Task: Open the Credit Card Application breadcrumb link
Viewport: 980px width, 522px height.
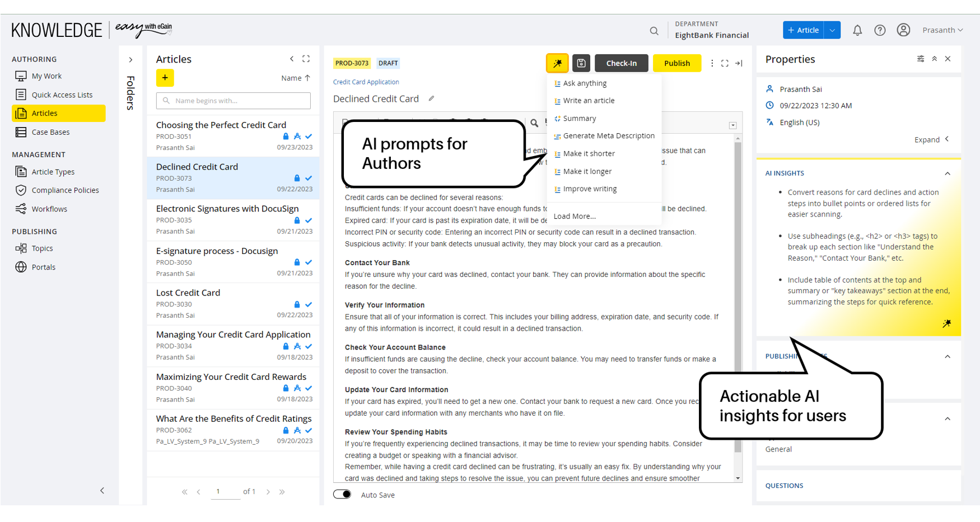Action: [x=366, y=82]
